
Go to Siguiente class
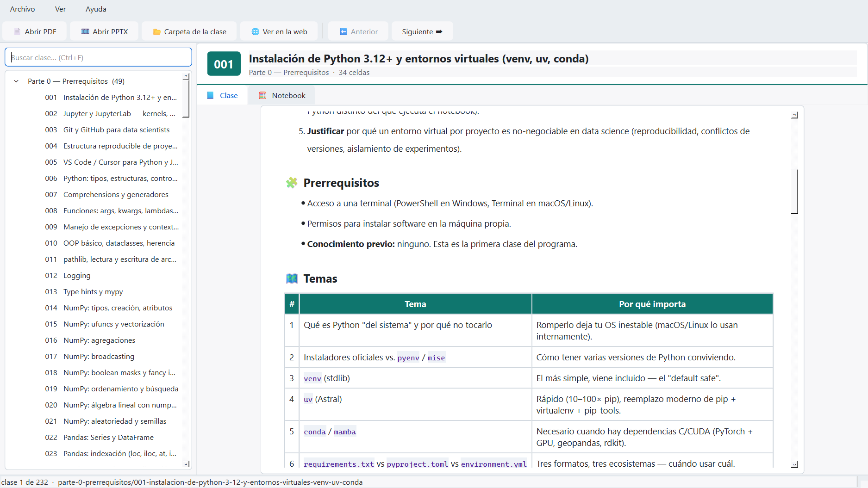[x=422, y=31]
